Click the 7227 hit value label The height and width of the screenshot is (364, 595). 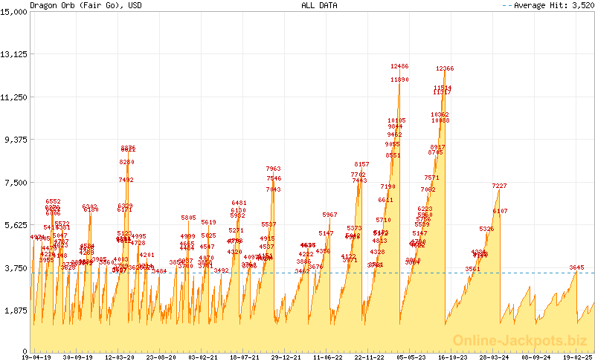coord(499,186)
